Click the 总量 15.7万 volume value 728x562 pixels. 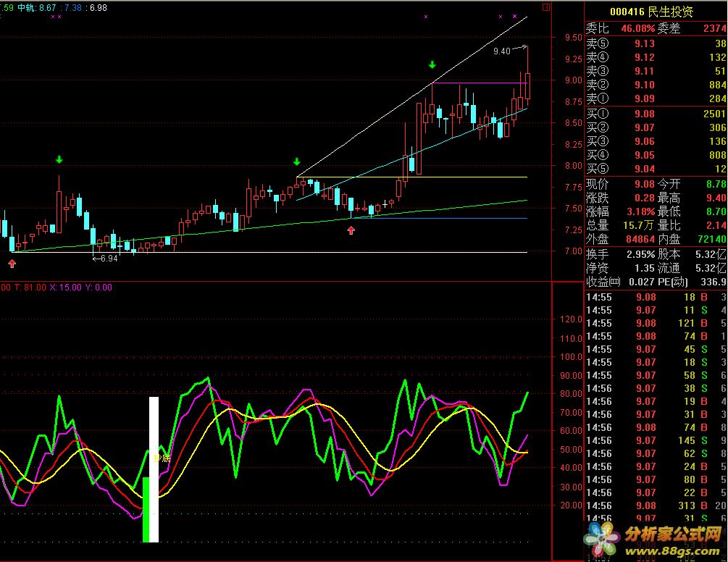639,225
